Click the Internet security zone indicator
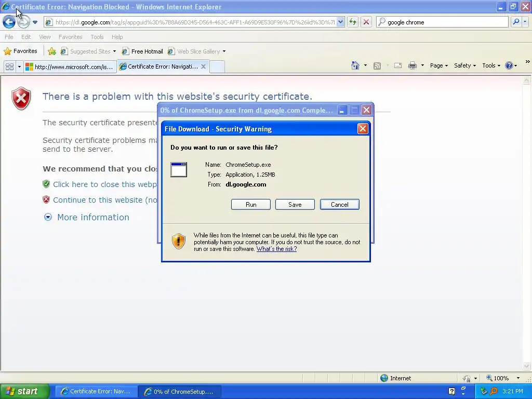The image size is (532, 399). [x=395, y=378]
